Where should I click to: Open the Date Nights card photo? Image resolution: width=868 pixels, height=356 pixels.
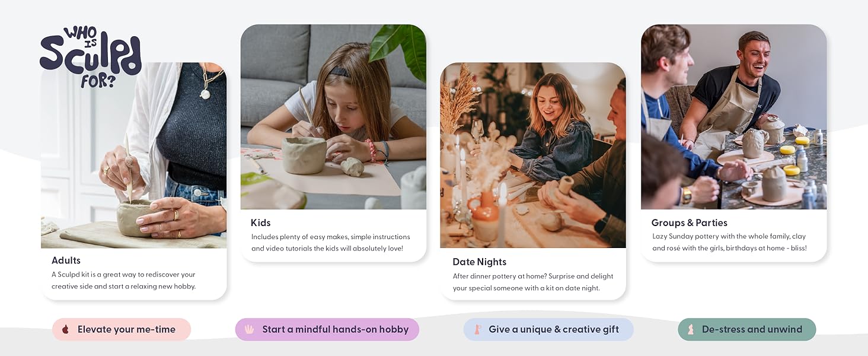(533, 155)
